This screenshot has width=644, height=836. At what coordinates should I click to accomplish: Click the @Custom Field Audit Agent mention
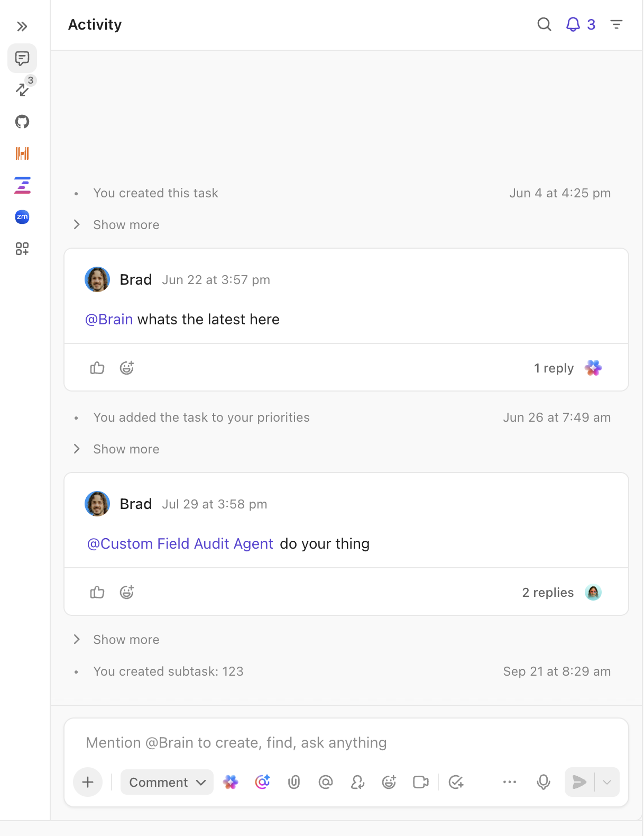pyautogui.click(x=180, y=544)
